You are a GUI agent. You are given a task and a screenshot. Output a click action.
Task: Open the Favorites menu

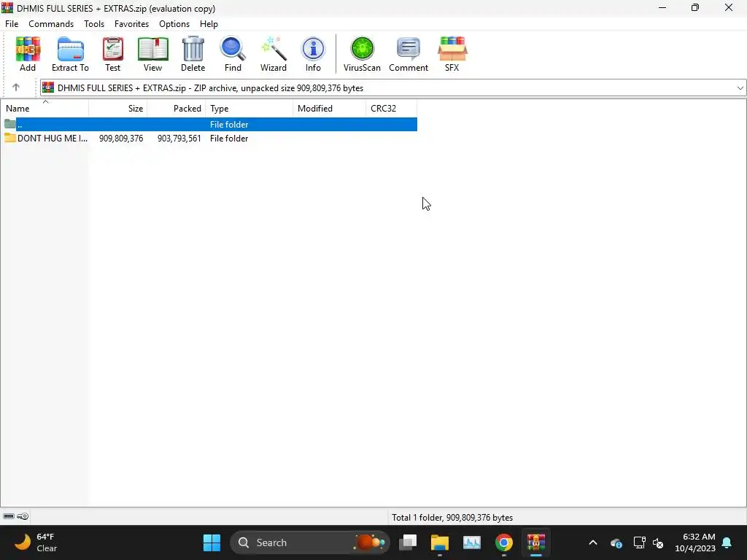pos(131,24)
